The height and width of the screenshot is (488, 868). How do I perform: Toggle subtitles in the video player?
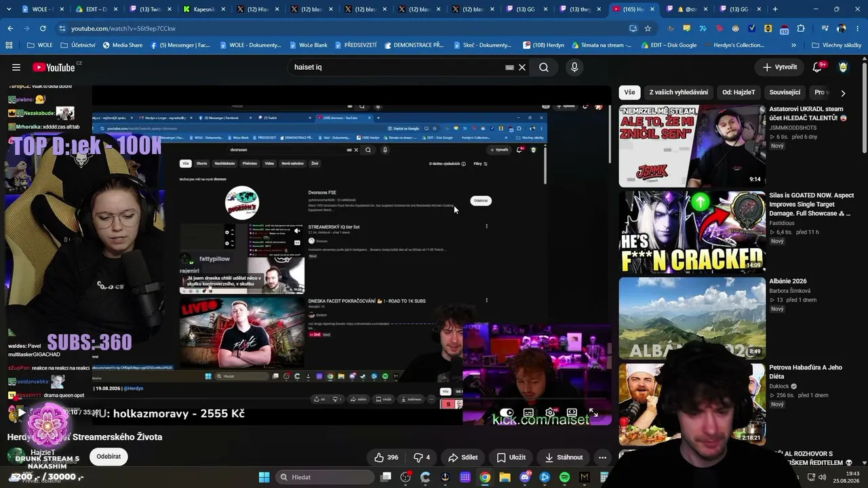(528, 412)
